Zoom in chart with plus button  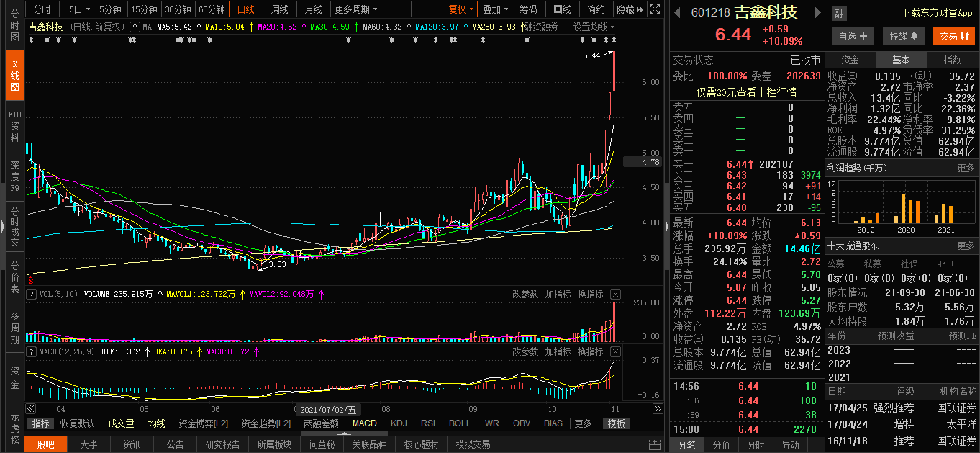click(420, 9)
